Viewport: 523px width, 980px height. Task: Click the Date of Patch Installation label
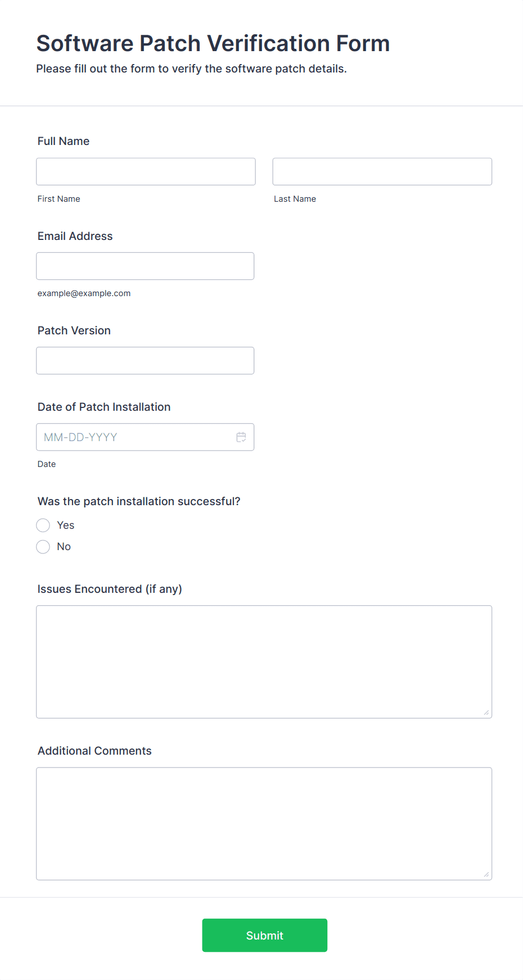[104, 407]
